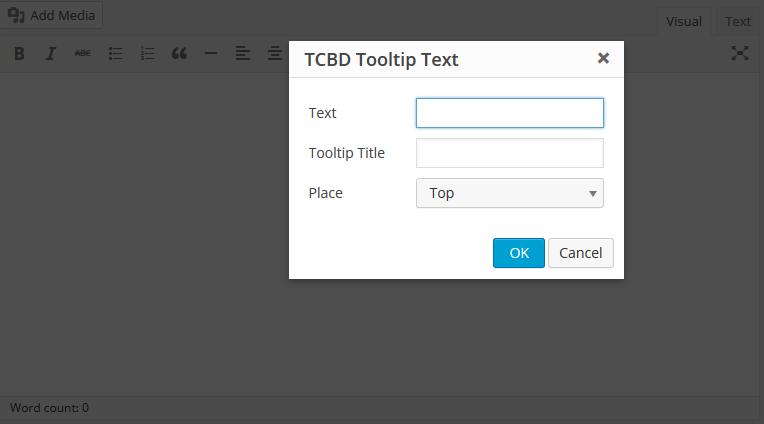Toggle italic formatting in editor toolbar

click(x=51, y=54)
